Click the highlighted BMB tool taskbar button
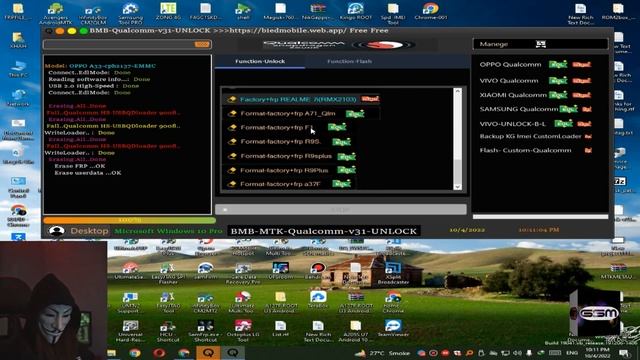The height and width of the screenshot is (360, 640). (x=208, y=353)
